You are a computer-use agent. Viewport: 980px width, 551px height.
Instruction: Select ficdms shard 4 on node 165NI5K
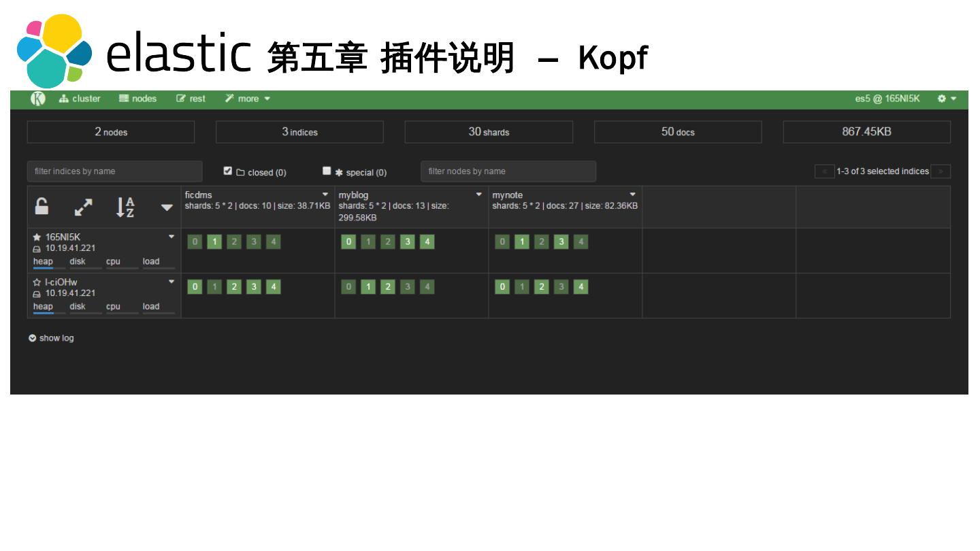pyautogui.click(x=274, y=241)
